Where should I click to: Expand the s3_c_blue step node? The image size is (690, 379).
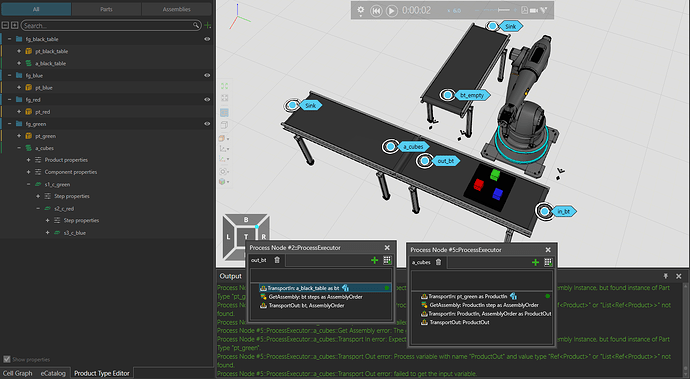pos(48,232)
